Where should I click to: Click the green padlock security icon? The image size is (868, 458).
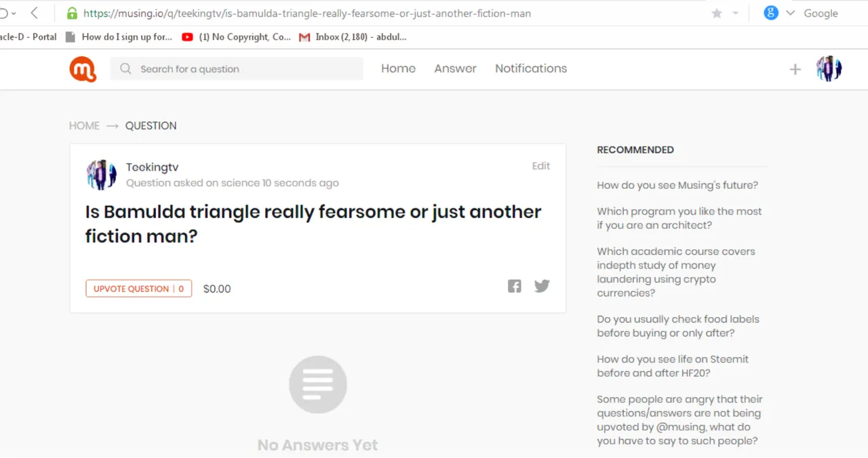[72, 13]
